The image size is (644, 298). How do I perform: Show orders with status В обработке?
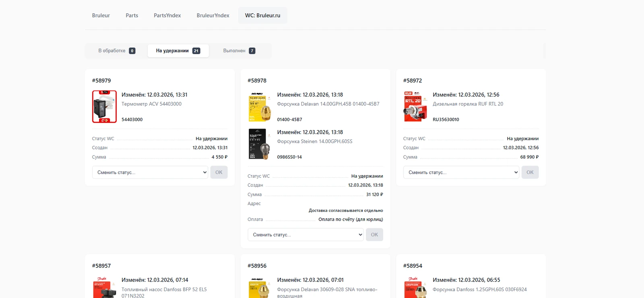[116, 51]
